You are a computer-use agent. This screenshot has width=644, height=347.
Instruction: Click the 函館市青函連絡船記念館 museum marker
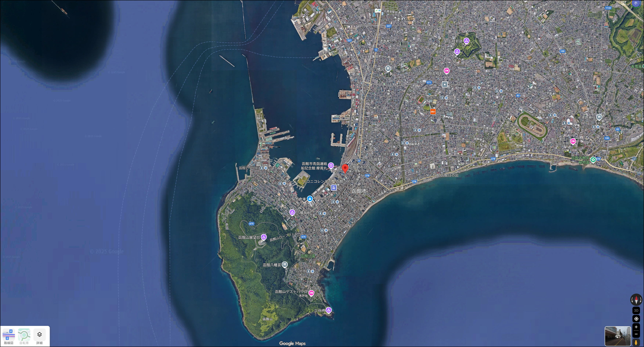click(331, 165)
